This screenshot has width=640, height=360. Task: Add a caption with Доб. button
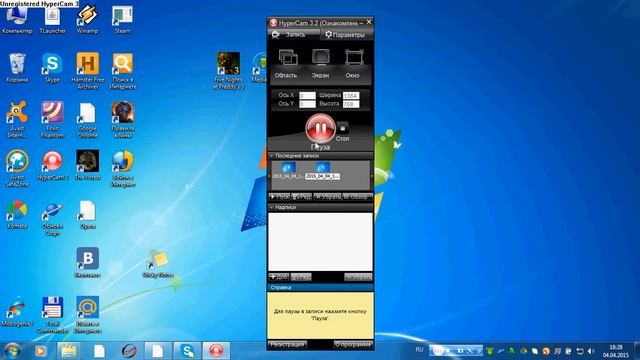click(x=279, y=277)
